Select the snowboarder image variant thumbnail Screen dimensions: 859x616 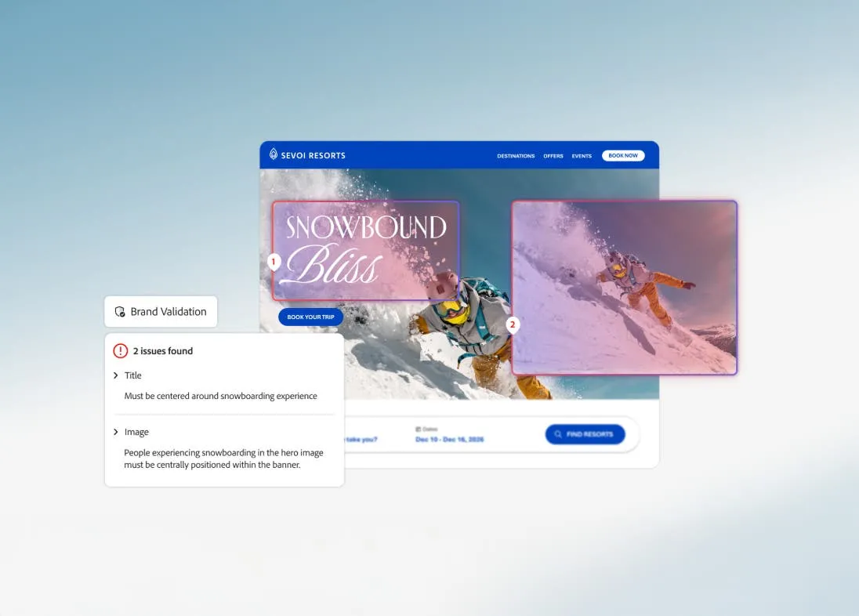[624, 288]
